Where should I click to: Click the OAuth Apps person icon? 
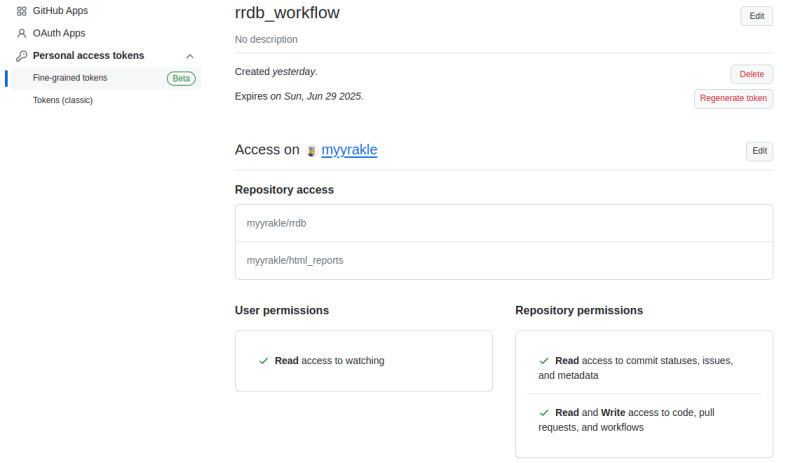tap(22, 33)
